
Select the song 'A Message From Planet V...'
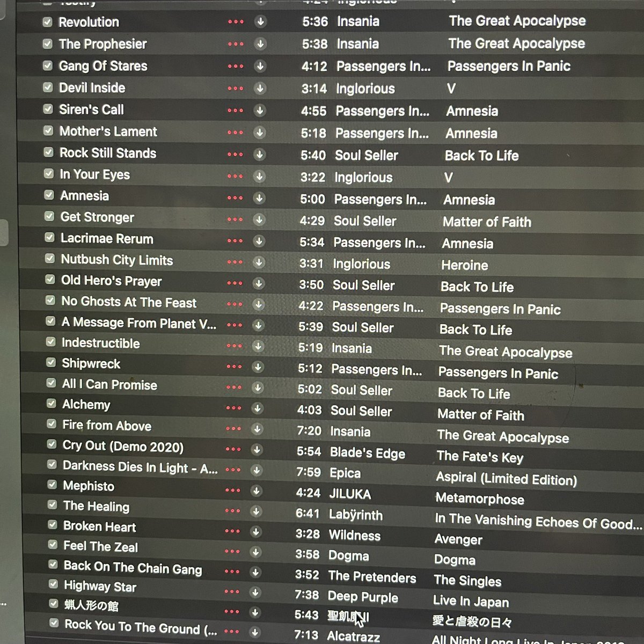tap(139, 323)
